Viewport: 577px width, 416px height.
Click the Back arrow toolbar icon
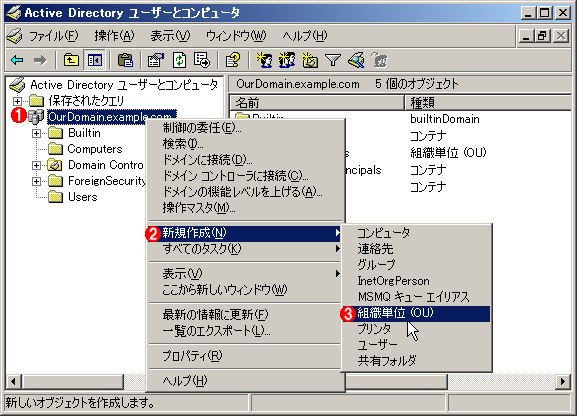point(17,60)
